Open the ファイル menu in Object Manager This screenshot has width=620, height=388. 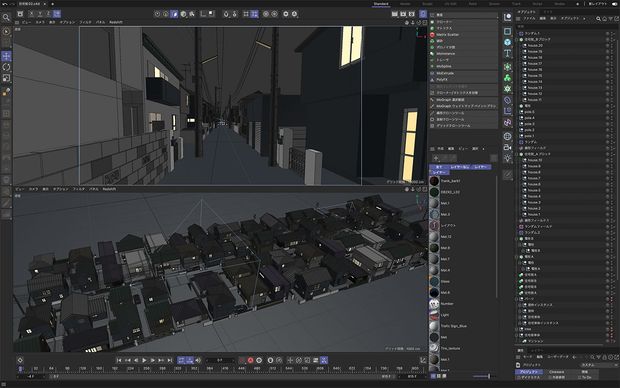(x=529, y=19)
